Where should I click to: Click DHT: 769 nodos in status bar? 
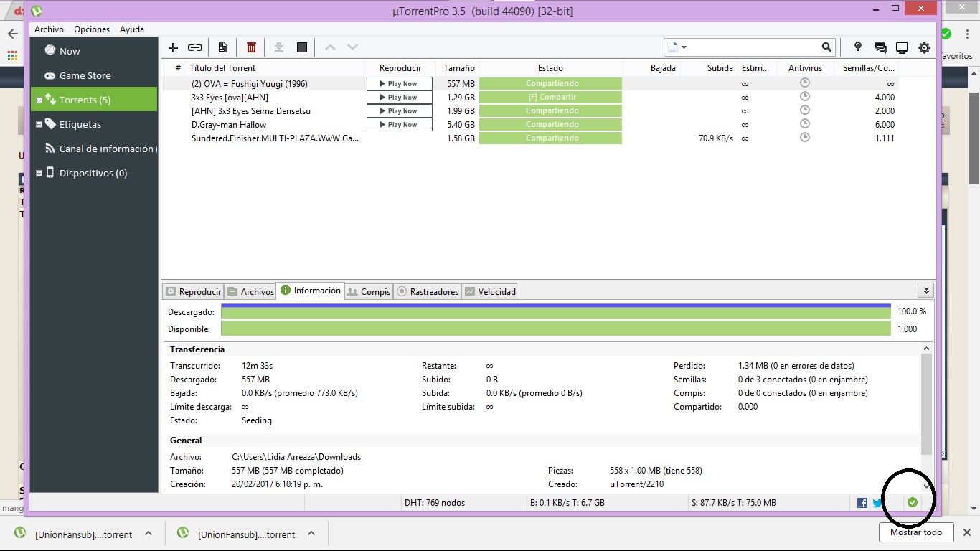[435, 503]
